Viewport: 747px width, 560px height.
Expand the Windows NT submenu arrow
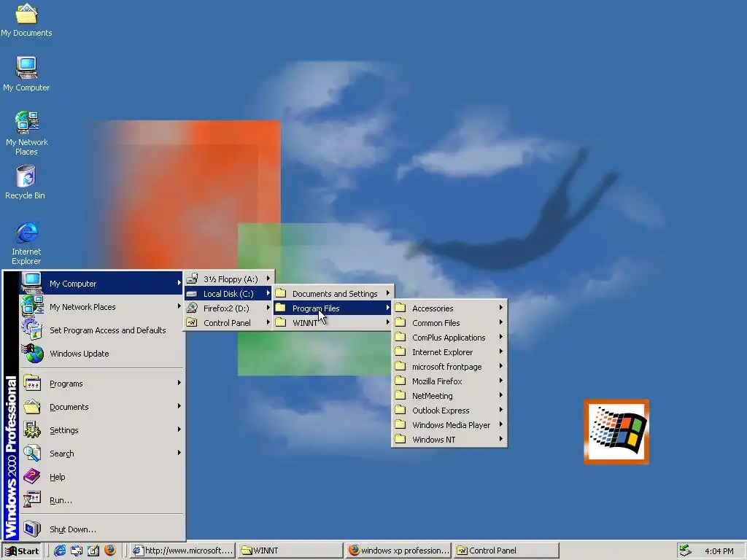click(500, 439)
